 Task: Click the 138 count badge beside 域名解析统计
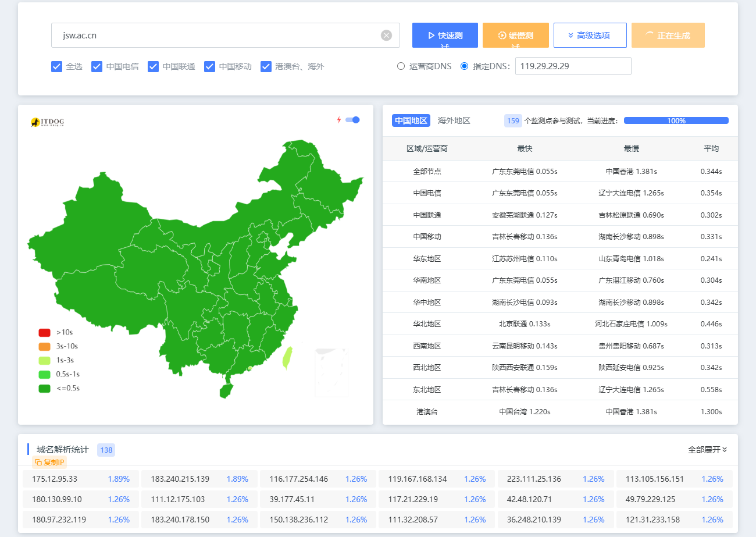(x=106, y=450)
